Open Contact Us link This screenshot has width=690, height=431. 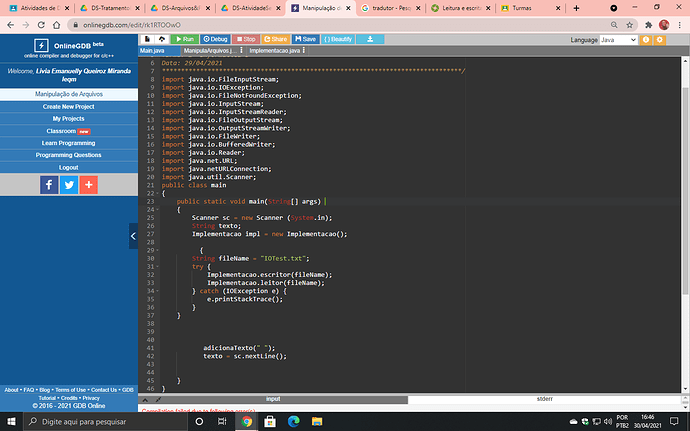click(104, 390)
